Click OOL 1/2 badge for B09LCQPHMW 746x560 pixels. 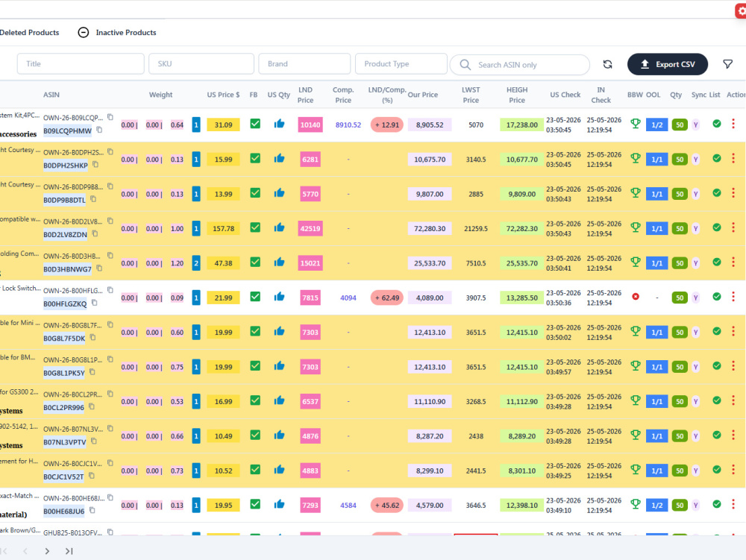[x=657, y=125]
